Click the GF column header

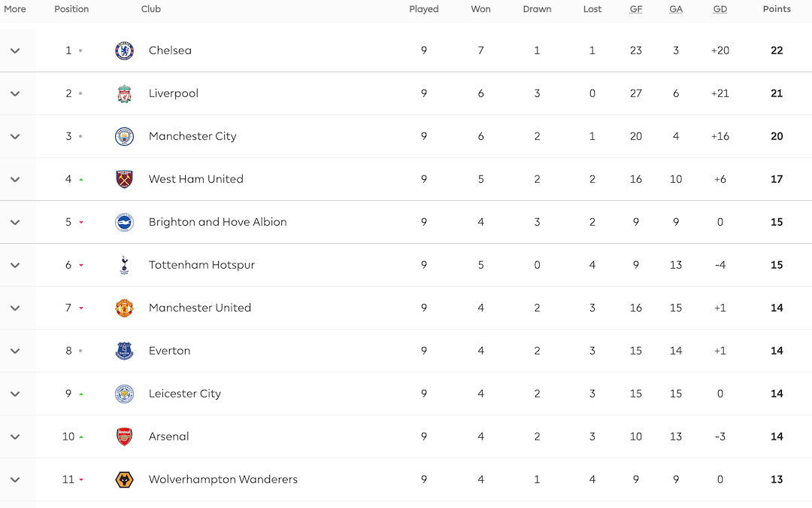tap(636, 9)
